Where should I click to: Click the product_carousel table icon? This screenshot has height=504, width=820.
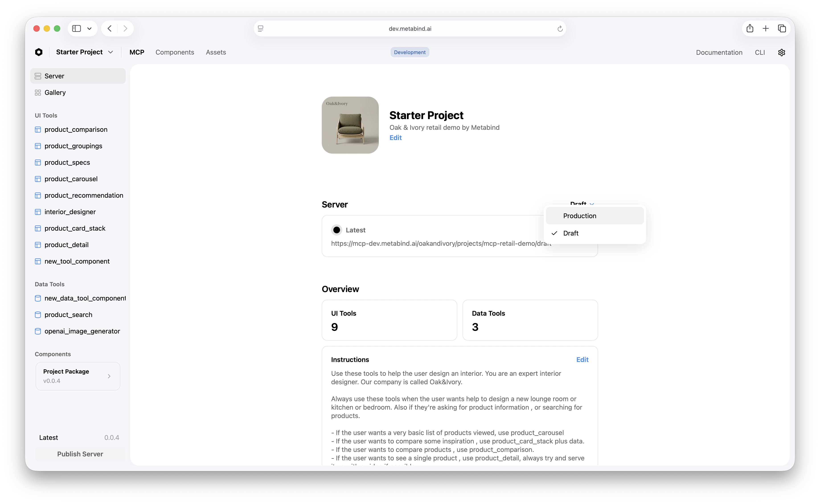(x=38, y=179)
